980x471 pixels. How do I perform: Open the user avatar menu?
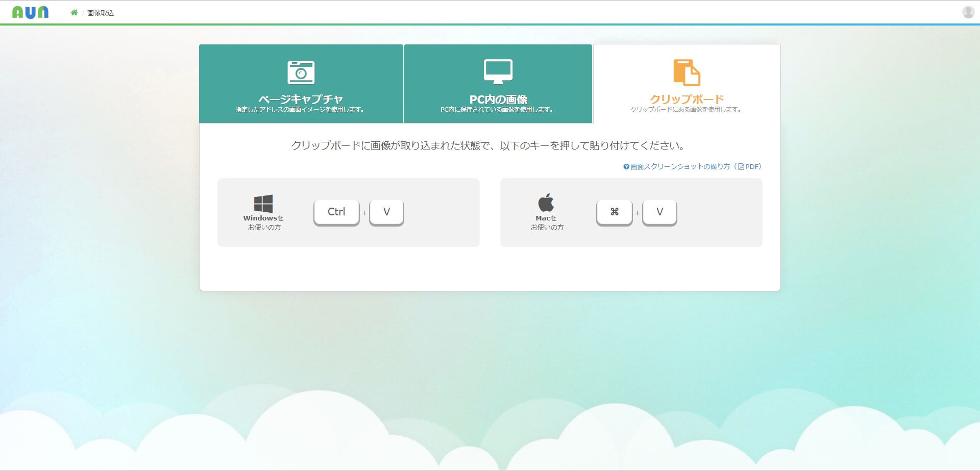coord(968,12)
